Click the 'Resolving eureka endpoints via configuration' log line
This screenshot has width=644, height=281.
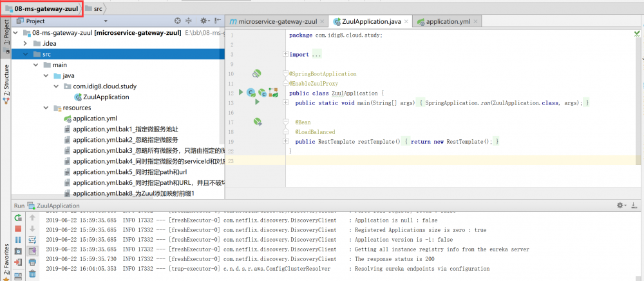pos(422,269)
